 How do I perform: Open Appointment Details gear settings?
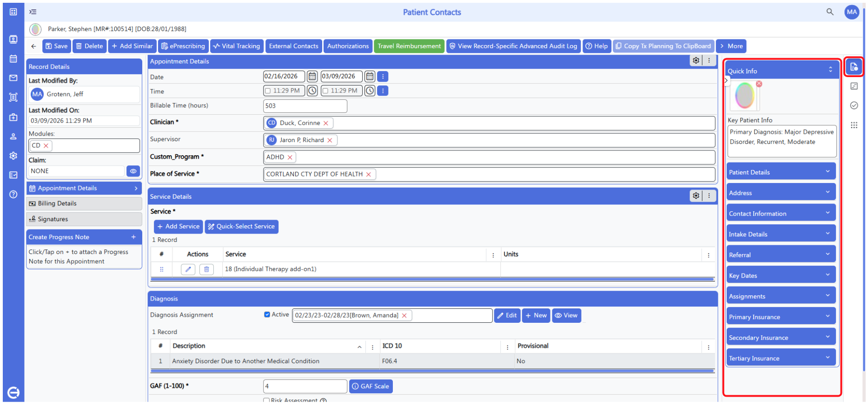coord(696,60)
